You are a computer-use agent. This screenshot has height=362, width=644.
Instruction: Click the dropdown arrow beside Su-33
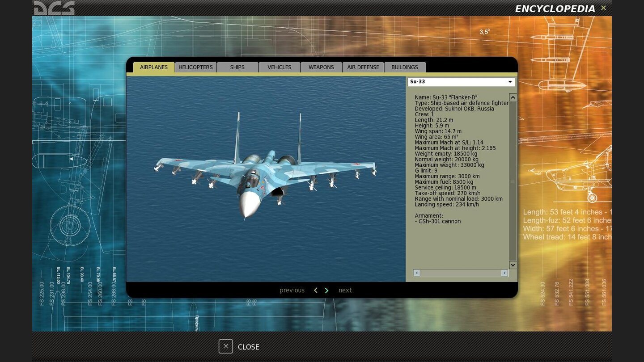click(510, 82)
